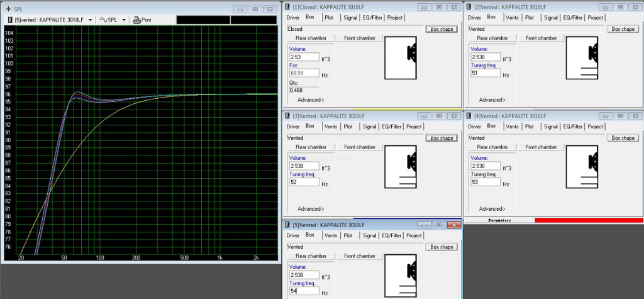Select Rear chamber in [3]Vented window
644x299 pixels.
[311, 147]
